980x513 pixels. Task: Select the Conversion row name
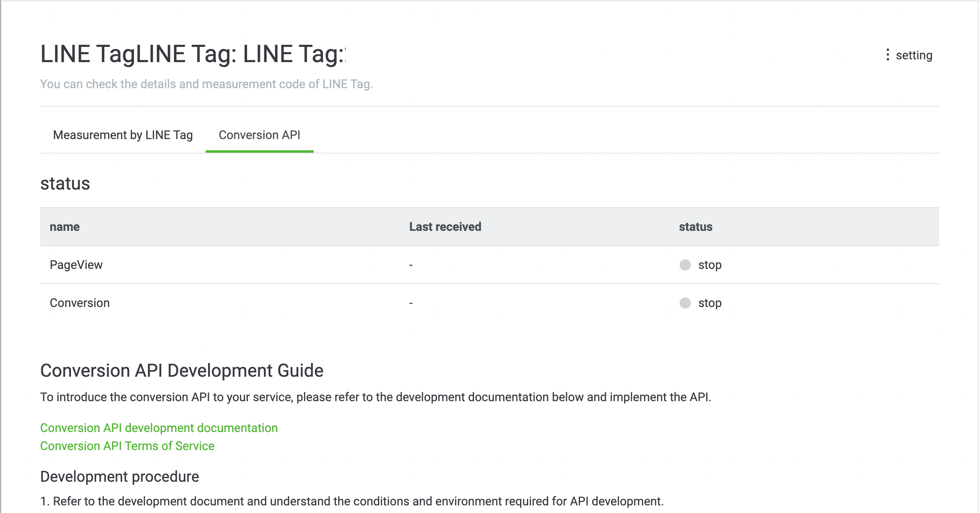[x=79, y=303]
